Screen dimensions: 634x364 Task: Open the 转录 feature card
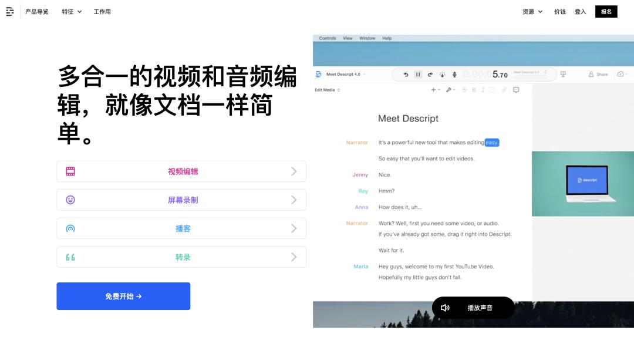[x=181, y=257]
